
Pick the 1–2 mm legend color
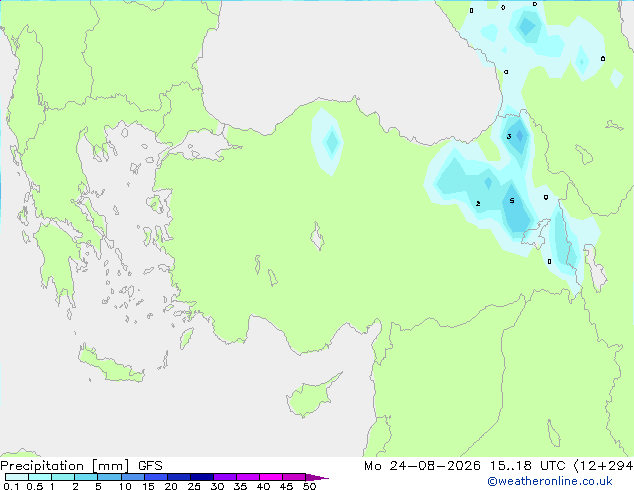(x=63, y=477)
